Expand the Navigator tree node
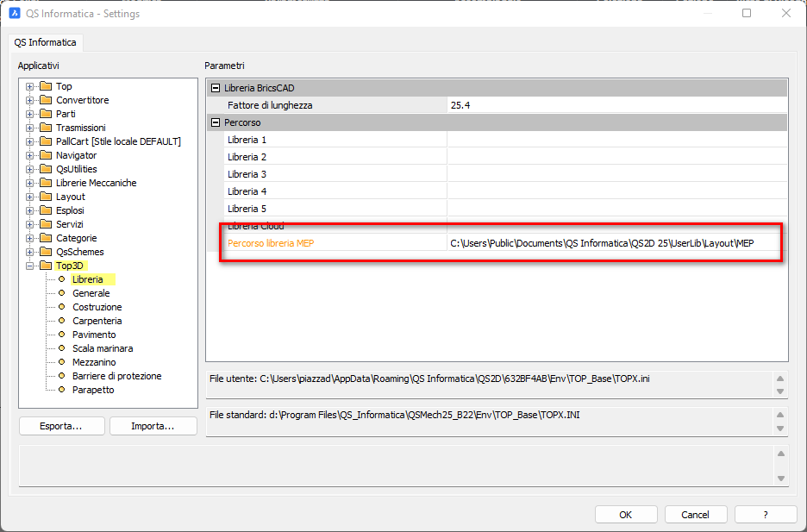Image resolution: width=807 pixels, height=532 pixels. (30, 155)
